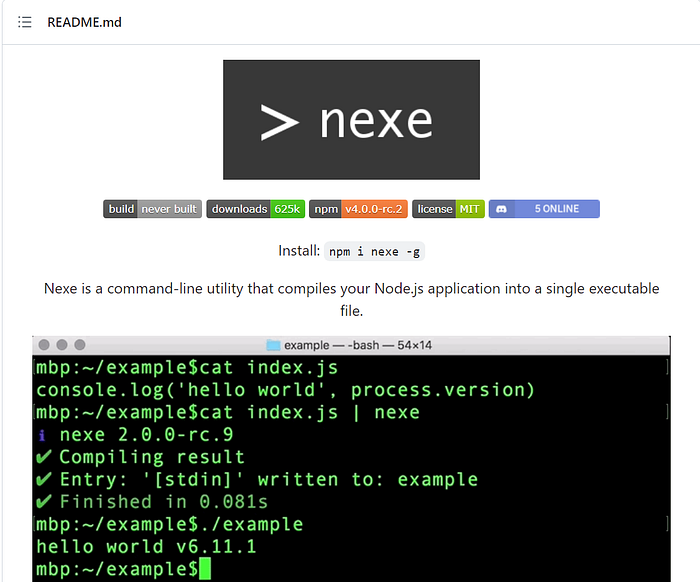Click the cat index.js | nexe command line

[228, 412]
